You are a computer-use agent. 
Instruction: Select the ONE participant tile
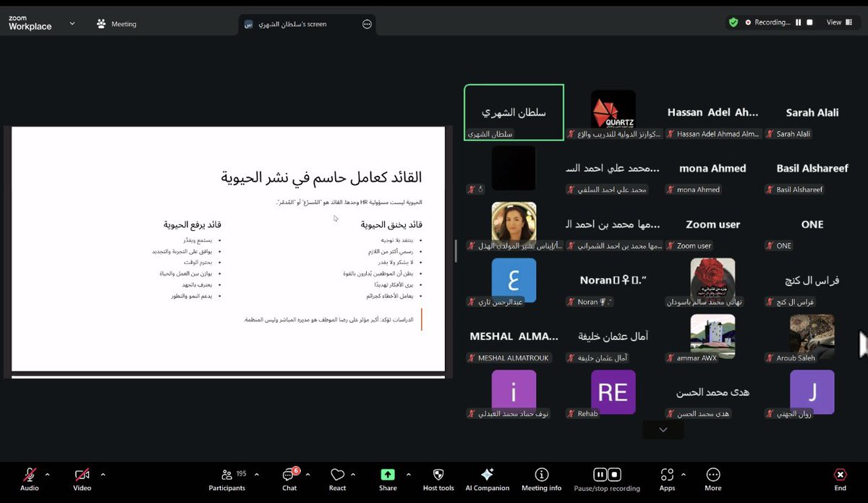[812, 224]
